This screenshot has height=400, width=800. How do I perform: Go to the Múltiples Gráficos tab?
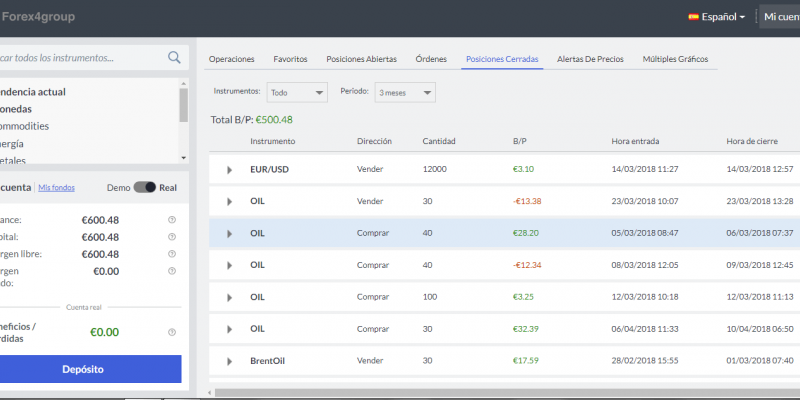click(x=675, y=60)
